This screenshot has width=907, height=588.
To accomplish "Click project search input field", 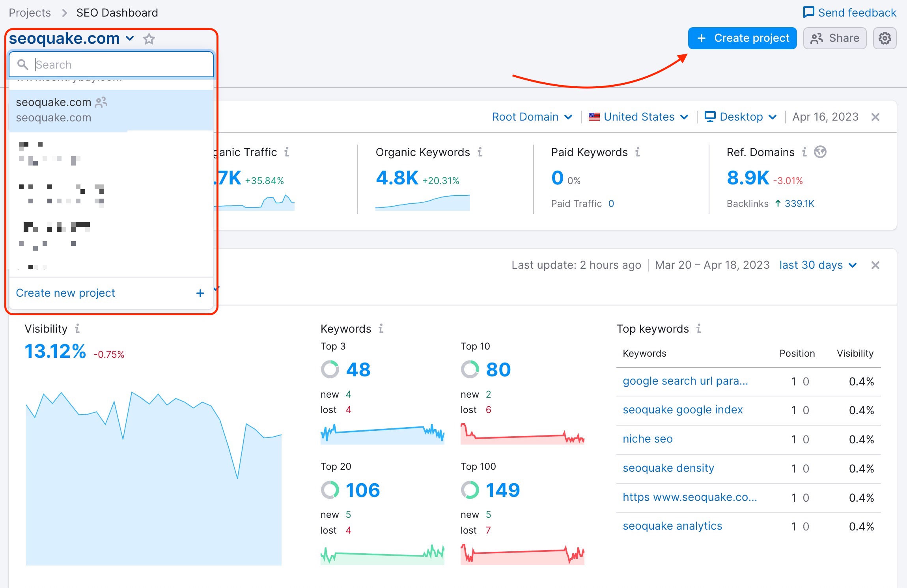I will (111, 65).
